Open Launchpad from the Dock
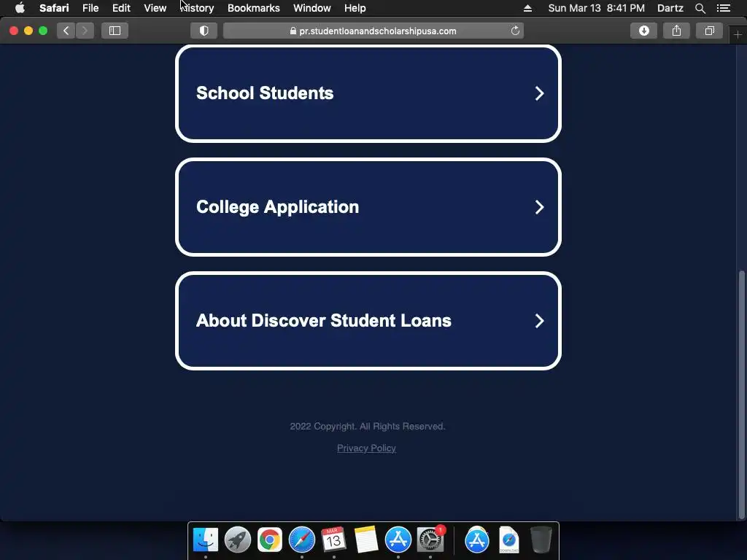This screenshot has height=560, width=747. click(x=238, y=540)
